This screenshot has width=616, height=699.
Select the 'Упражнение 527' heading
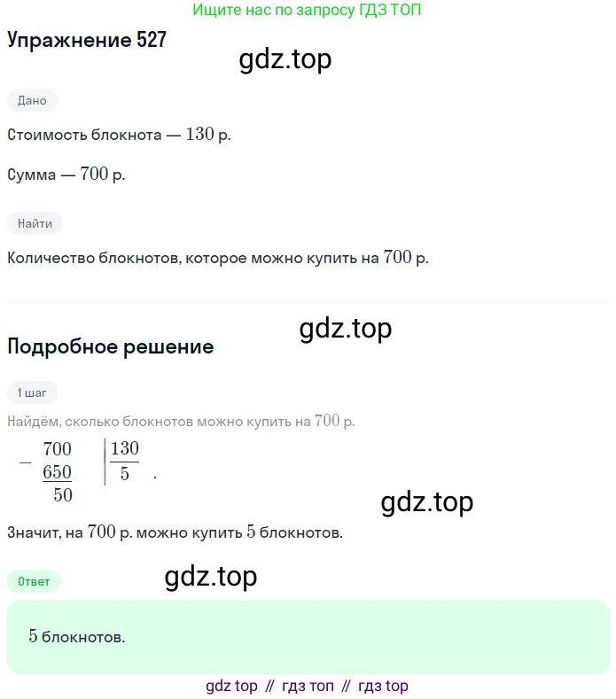click(x=87, y=40)
